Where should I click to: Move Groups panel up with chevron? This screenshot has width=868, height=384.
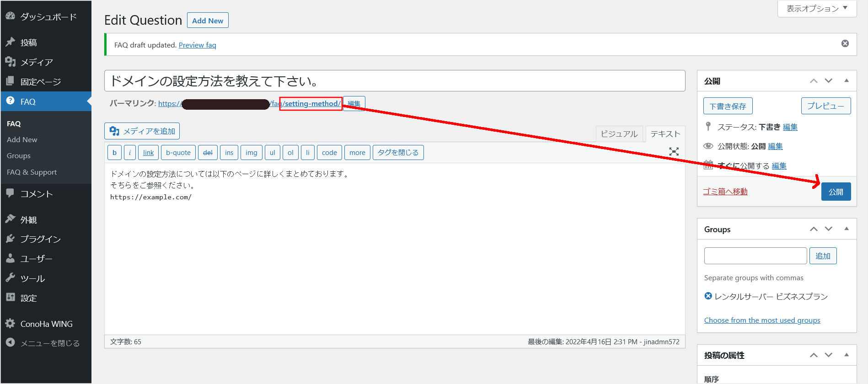point(814,229)
